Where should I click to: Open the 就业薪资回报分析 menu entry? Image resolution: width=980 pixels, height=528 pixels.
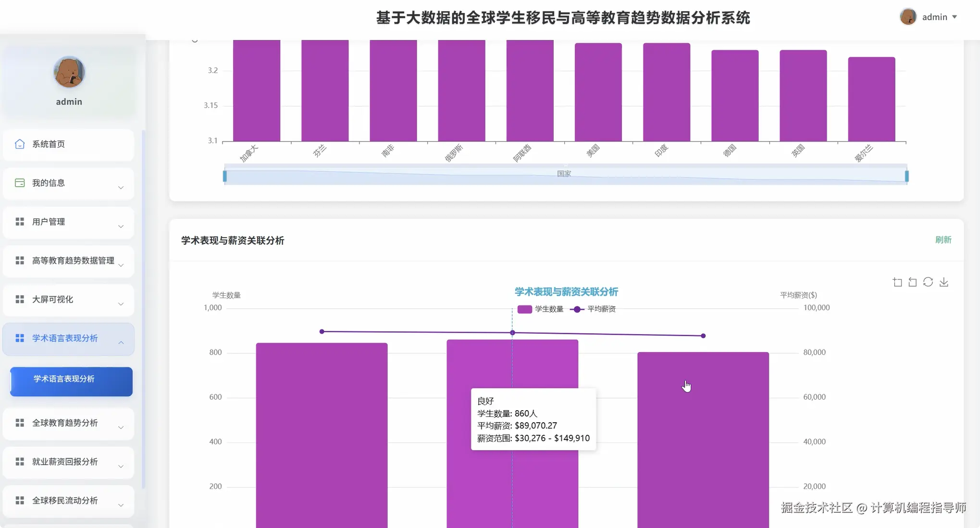click(68, 462)
